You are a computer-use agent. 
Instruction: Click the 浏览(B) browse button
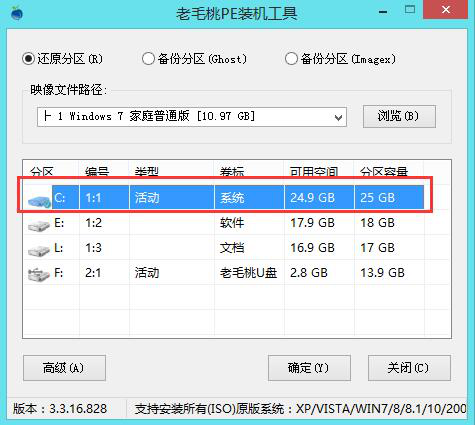[x=399, y=116]
